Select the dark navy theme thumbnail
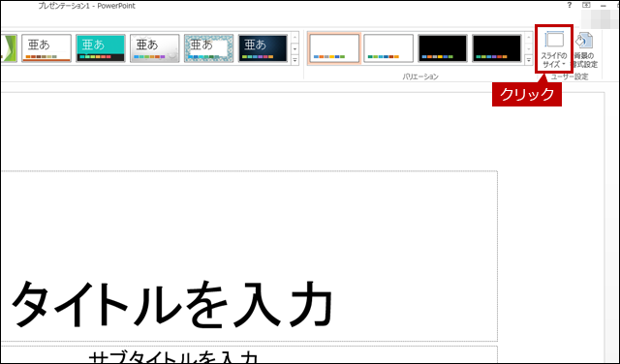The image size is (620, 364). pyautogui.click(x=263, y=48)
